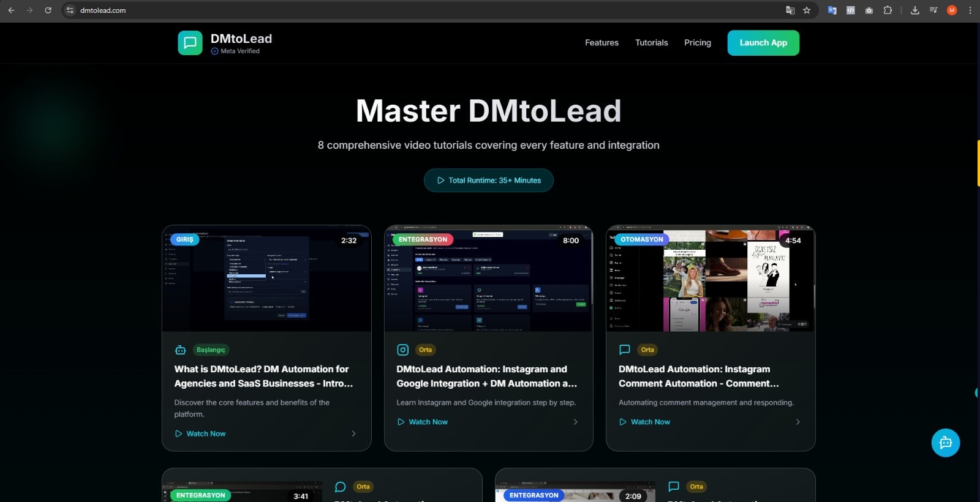Click Orta badge on Google Integration card
The width and height of the screenshot is (980, 502).
425,350
